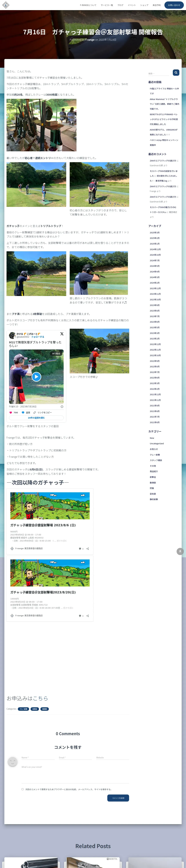This screenshot has width=186, height=868.
Task: Open the イベント menu item
Action: pos(132,5)
